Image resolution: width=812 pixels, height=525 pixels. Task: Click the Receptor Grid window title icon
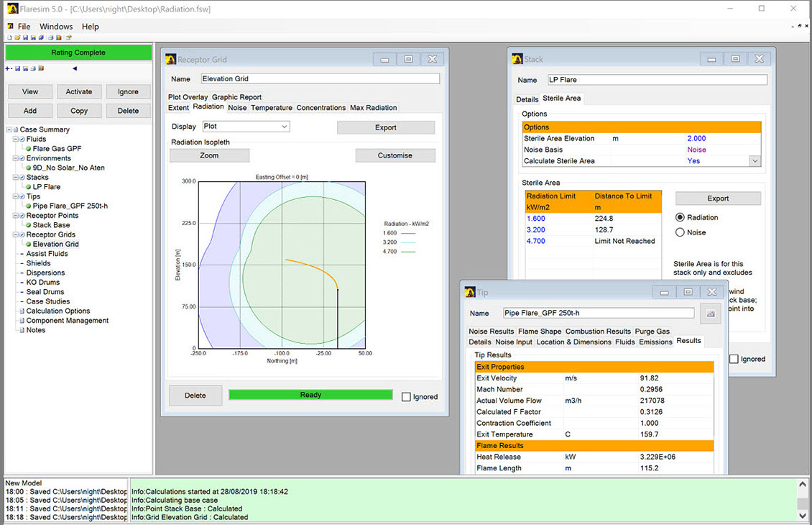point(171,59)
